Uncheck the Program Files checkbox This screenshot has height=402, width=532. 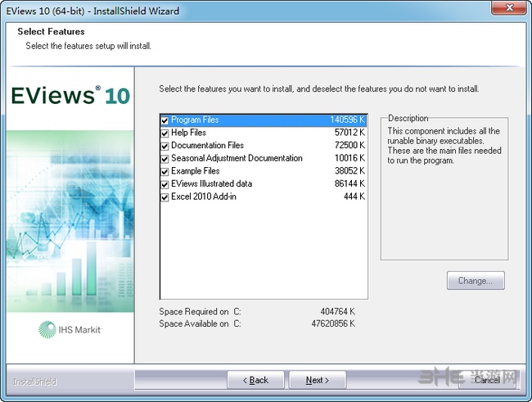[x=165, y=120]
